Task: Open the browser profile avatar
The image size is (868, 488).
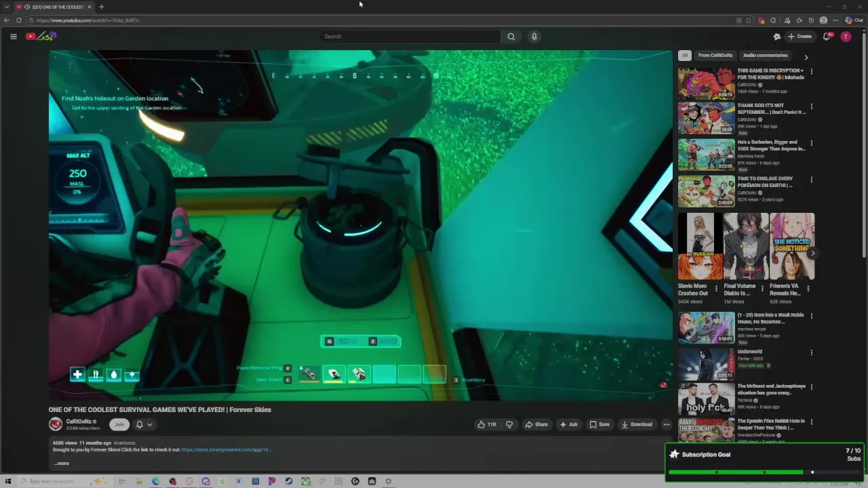Action: click(x=823, y=20)
